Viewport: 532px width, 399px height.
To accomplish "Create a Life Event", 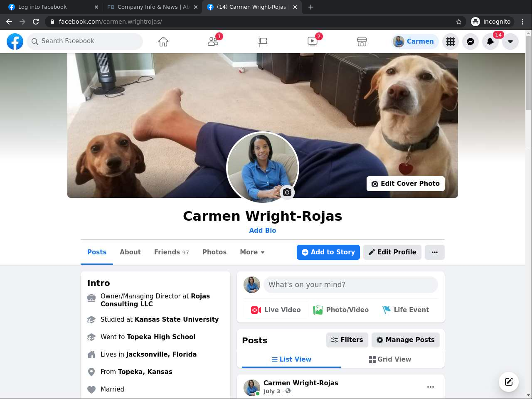I will coord(406,310).
